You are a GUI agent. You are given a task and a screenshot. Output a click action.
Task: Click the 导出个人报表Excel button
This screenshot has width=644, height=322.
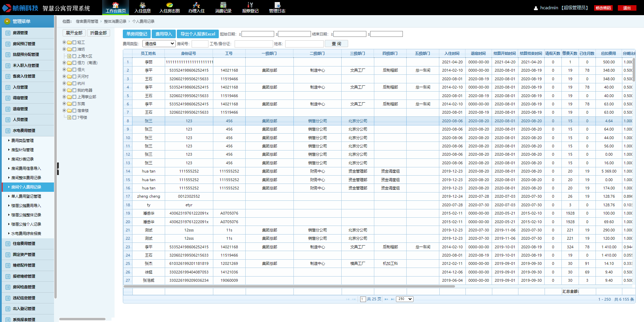(198, 34)
